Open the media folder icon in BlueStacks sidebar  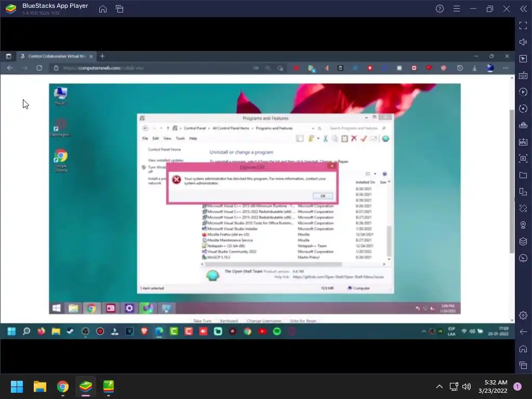(x=523, y=175)
